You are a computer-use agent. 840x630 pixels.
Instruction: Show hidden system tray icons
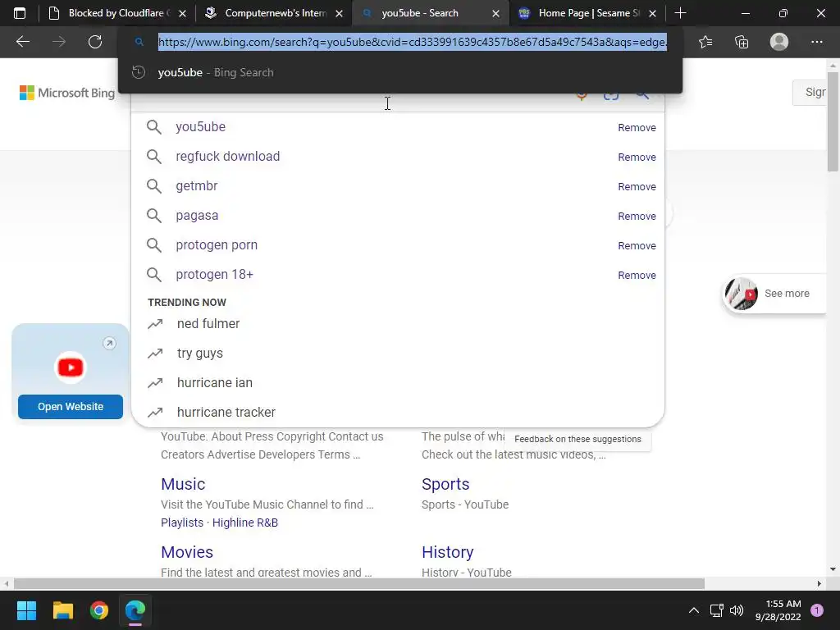click(694, 610)
